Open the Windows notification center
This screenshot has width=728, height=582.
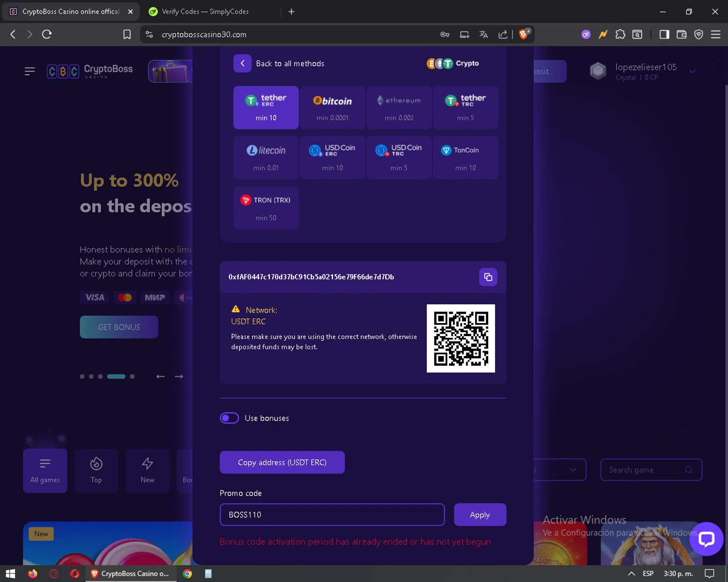tap(710, 574)
